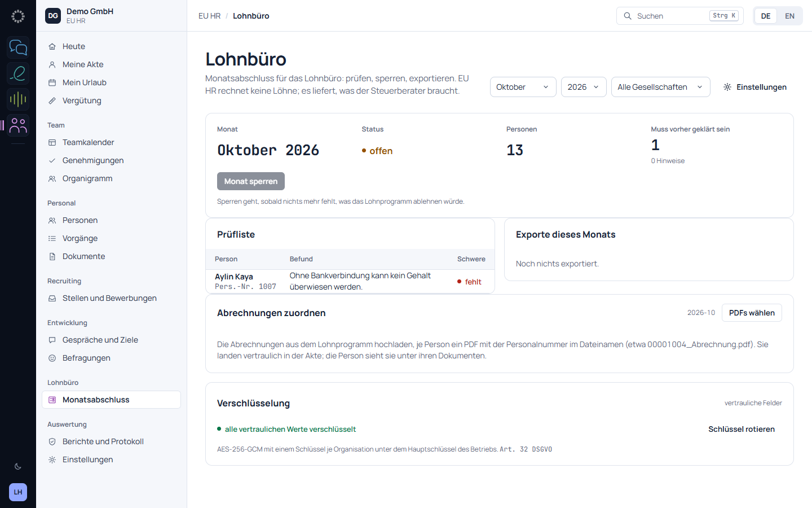Open the LH user avatar
812x508 pixels.
(18, 492)
